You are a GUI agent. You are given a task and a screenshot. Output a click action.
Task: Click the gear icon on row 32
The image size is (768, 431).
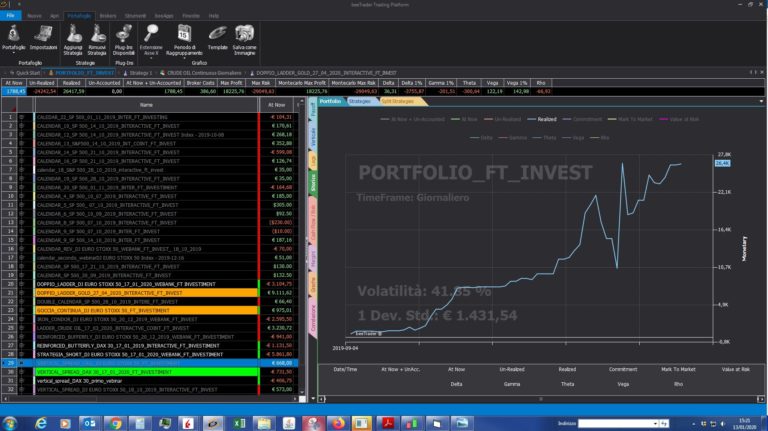[22, 389]
